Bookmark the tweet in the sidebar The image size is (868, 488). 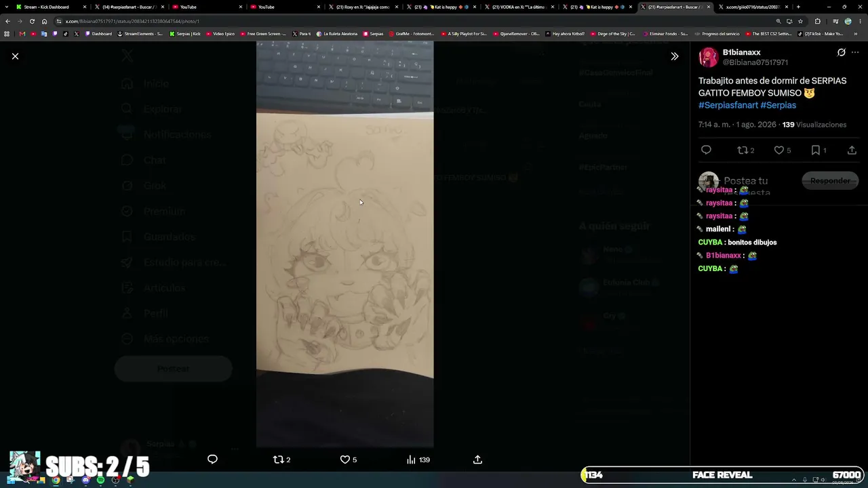click(818, 150)
